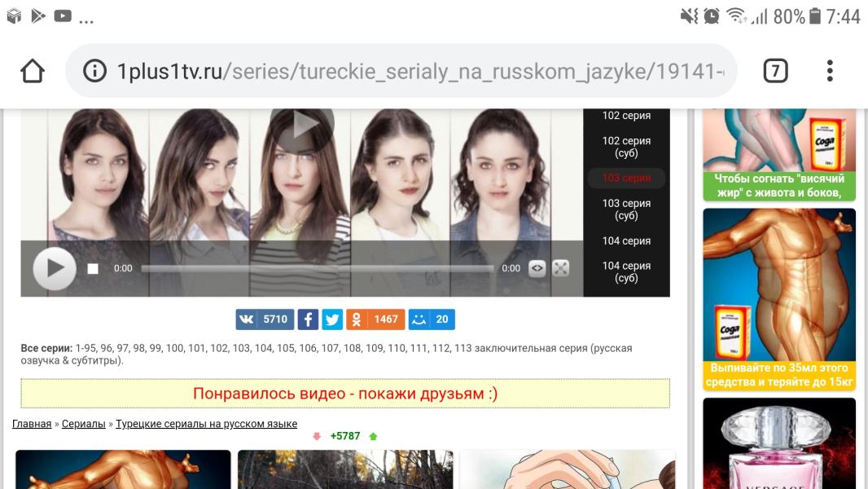This screenshot has width=868, height=489.
Task: Open "Турецкие сериалы на русском языке" breadcrumb link
Action: [207, 424]
